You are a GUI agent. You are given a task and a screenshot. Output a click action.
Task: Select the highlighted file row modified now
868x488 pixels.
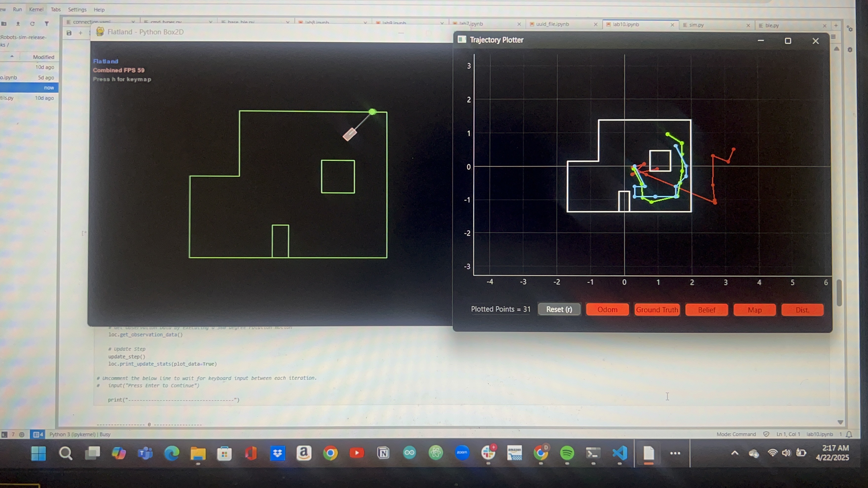pyautogui.click(x=29, y=87)
